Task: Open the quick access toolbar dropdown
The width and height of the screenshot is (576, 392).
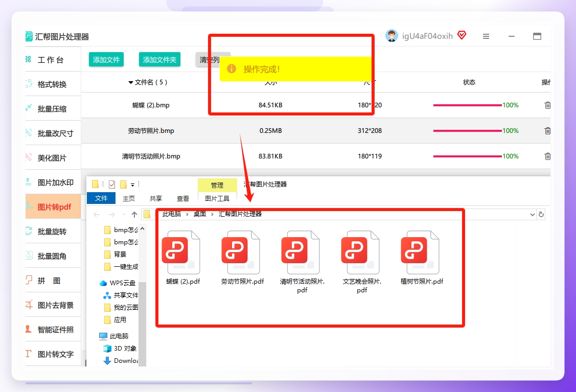Action: pyautogui.click(x=132, y=185)
